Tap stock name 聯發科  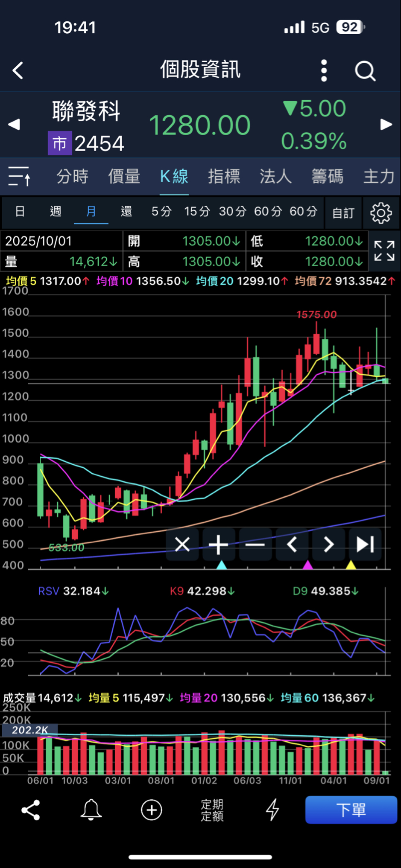86,111
